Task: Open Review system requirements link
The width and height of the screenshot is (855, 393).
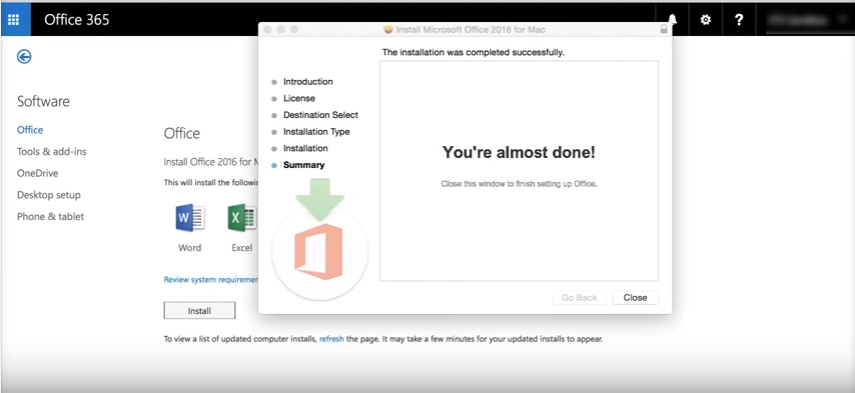Action: 210,280
